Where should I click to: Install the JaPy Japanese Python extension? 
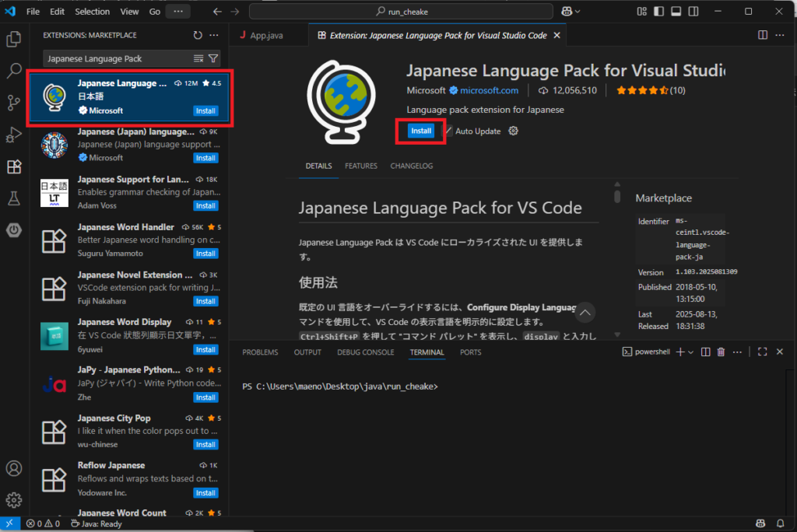(205, 397)
